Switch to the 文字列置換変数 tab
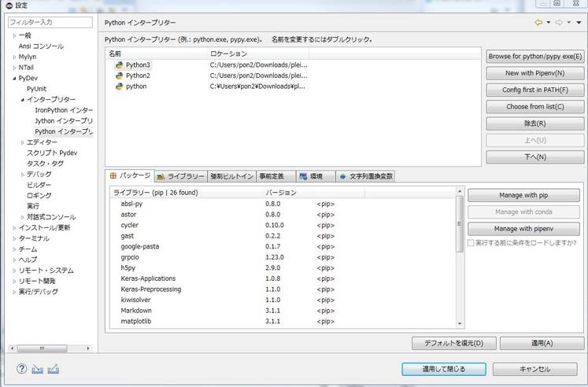This screenshot has height=387, width=588. tap(365, 176)
